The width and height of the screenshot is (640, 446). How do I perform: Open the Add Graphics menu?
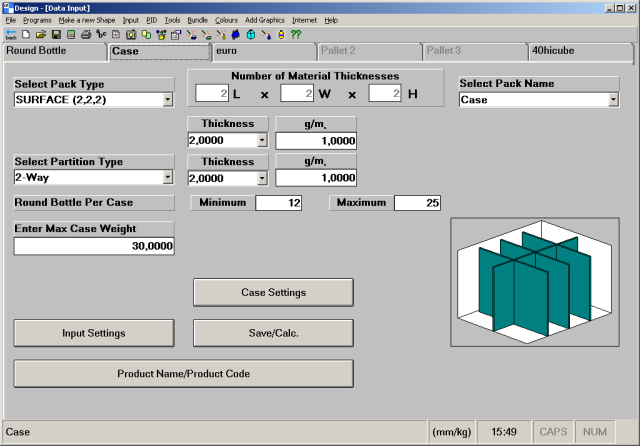[265, 20]
